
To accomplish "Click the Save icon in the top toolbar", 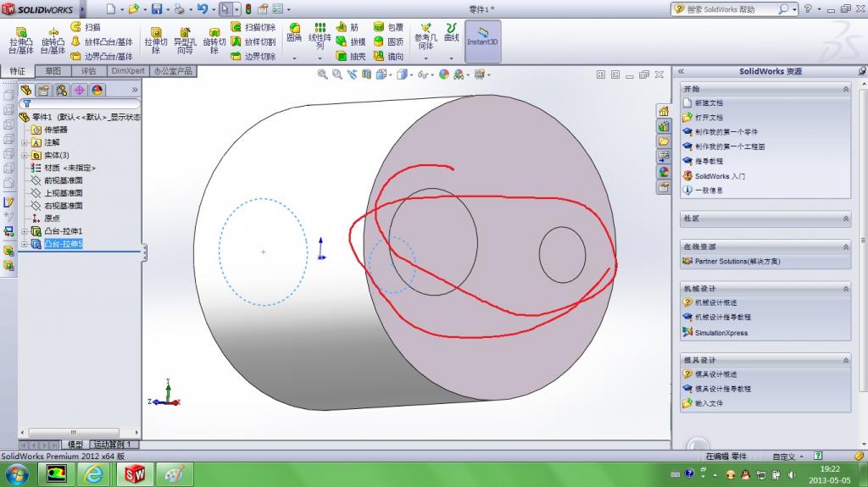I will [157, 8].
